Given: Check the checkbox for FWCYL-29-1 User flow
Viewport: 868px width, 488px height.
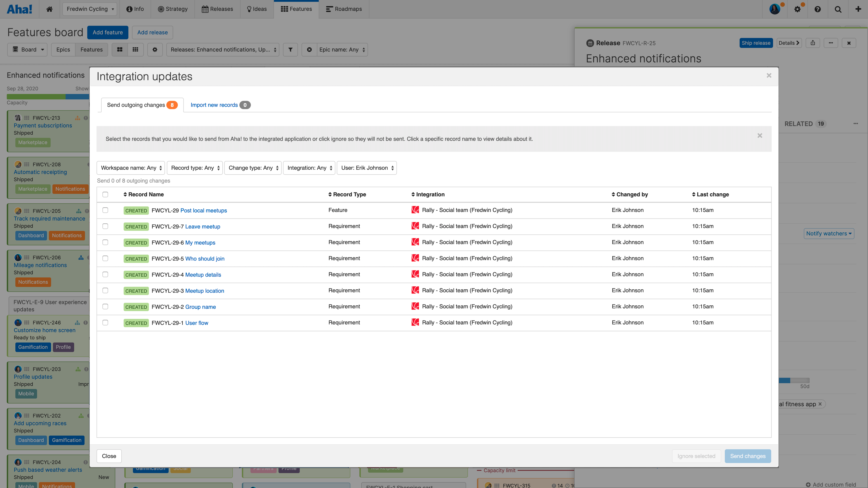Looking at the screenshot, I should click(106, 323).
